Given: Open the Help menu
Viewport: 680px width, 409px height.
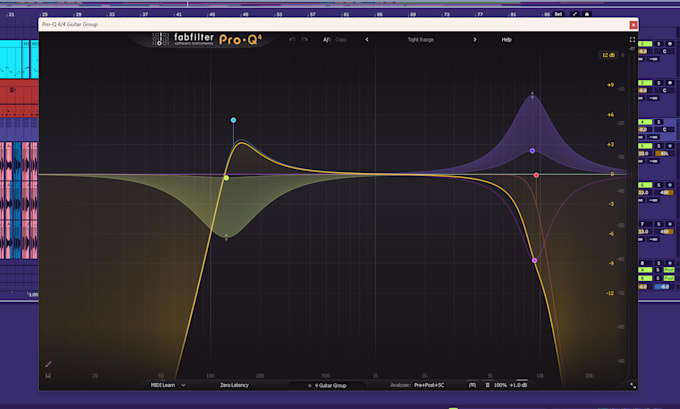Looking at the screenshot, I should pos(507,39).
